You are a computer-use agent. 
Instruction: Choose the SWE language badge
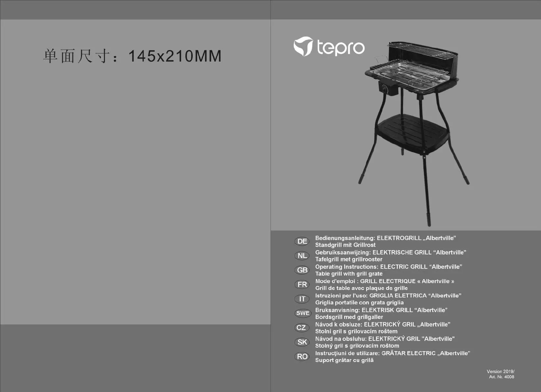302,313
